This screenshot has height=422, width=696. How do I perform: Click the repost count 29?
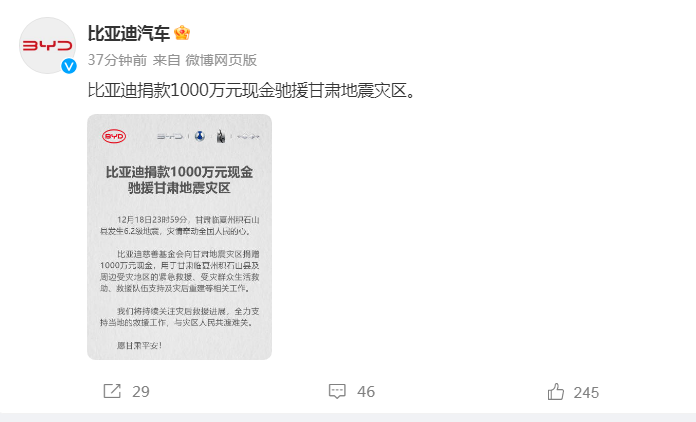click(x=141, y=392)
